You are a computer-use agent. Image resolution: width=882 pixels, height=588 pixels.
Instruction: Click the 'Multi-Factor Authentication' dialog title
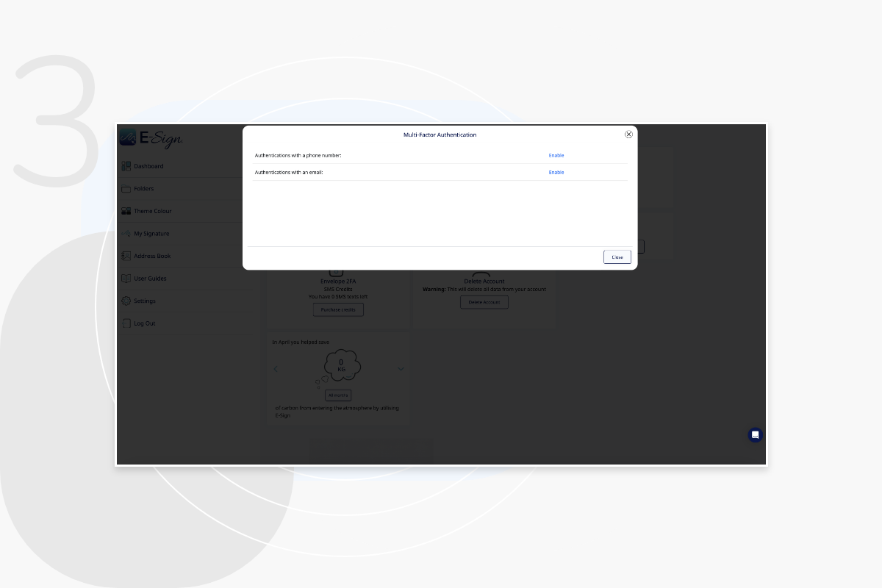(440, 135)
